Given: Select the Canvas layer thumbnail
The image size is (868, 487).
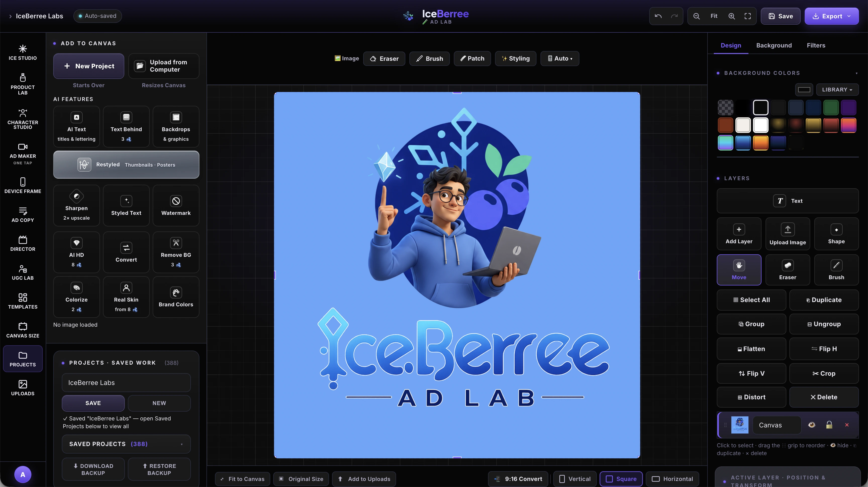Looking at the screenshot, I should 740,425.
